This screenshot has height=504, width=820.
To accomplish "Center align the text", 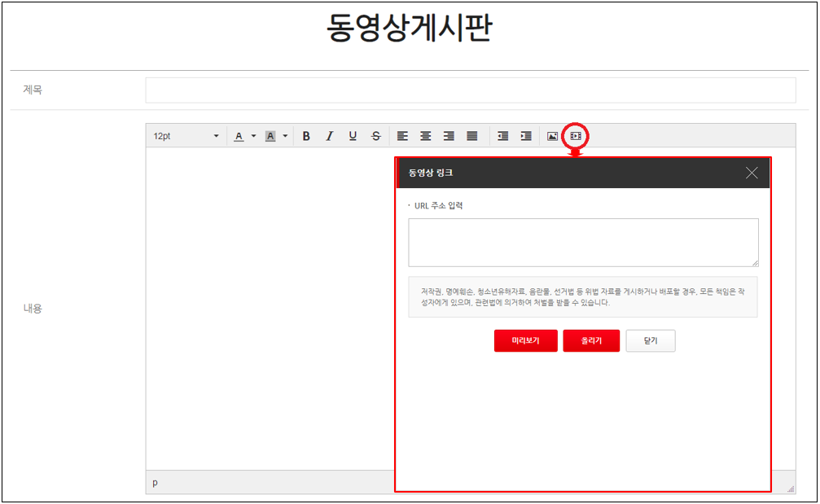I will 425,136.
